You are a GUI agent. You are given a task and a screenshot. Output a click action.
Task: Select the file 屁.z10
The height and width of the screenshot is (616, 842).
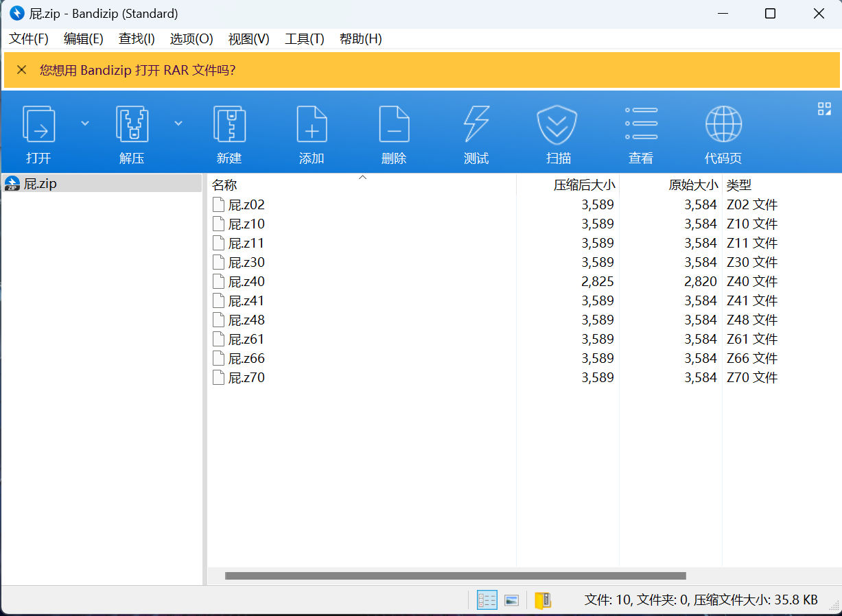(246, 224)
